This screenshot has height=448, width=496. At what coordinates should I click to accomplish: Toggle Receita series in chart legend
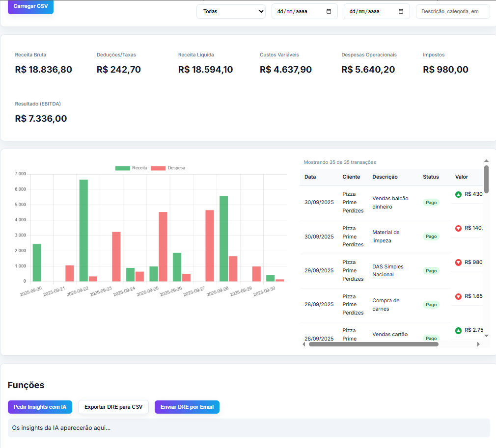pos(131,168)
